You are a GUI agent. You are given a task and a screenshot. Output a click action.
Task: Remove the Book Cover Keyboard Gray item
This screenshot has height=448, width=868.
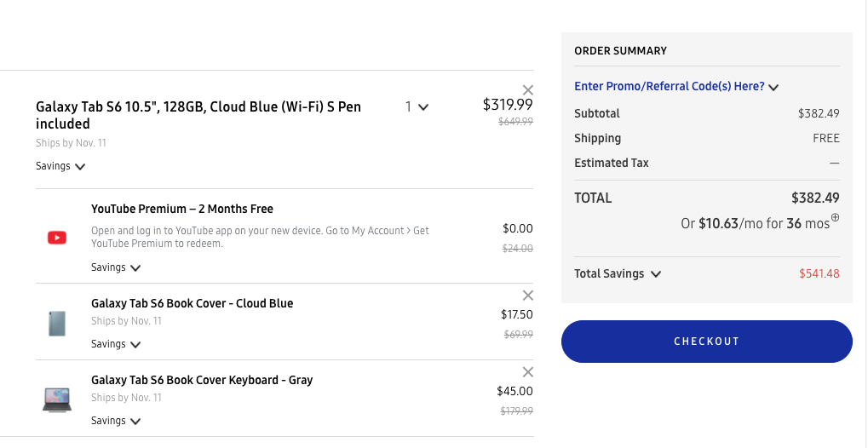pyautogui.click(x=528, y=372)
